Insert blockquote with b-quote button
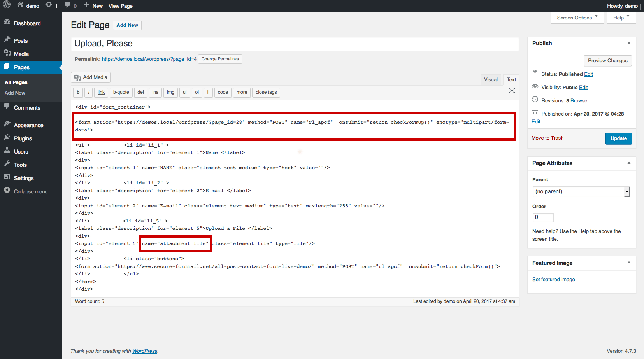This screenshot has width=644, height=359. point(121,92)
